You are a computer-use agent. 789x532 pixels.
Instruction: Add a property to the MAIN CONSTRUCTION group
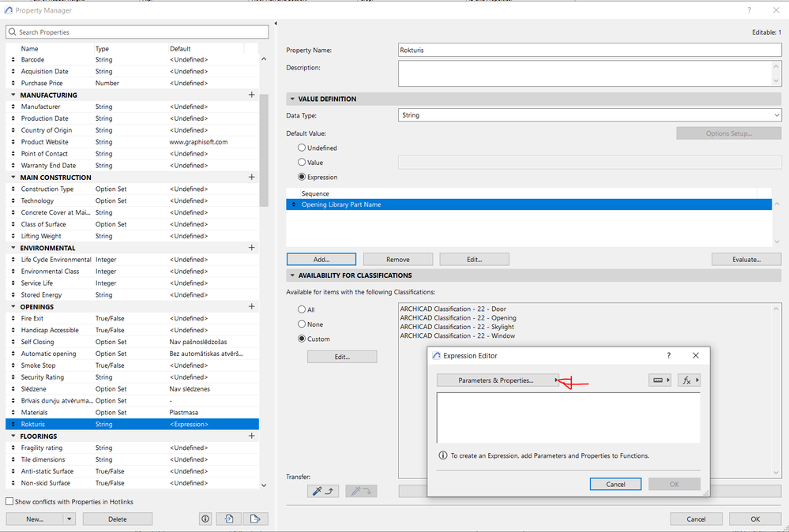pos(252,177)
